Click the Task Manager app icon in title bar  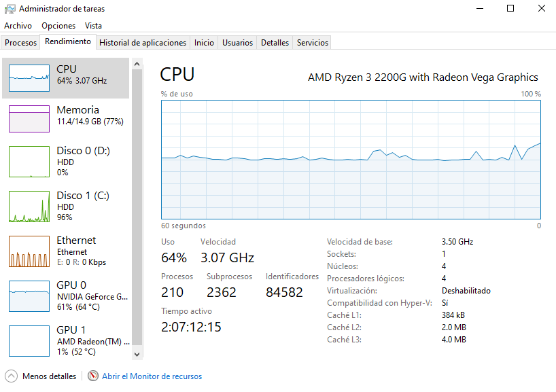click(x=10, y=9)
